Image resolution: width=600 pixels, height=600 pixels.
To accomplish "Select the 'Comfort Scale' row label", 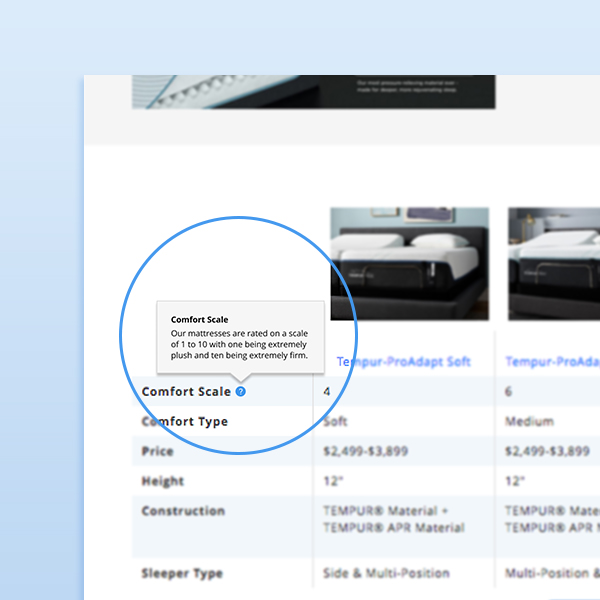I will pyautogui.click(x=186, y=391).
